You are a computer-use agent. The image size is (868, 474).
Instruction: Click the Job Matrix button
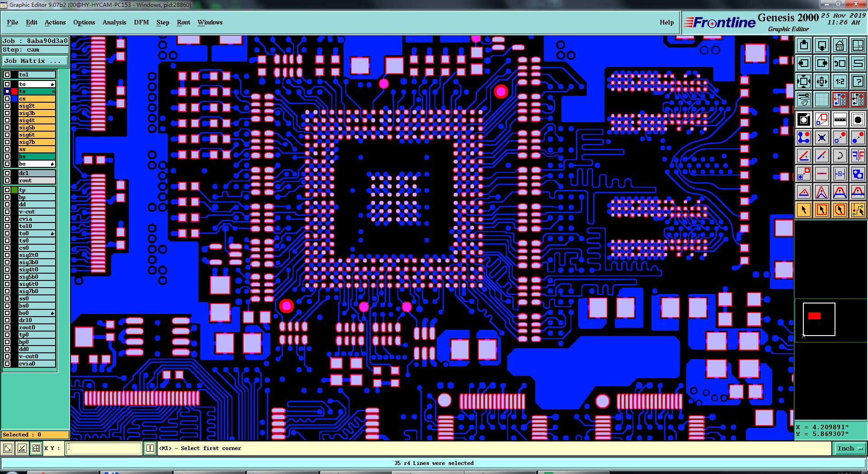click(35, 61)
